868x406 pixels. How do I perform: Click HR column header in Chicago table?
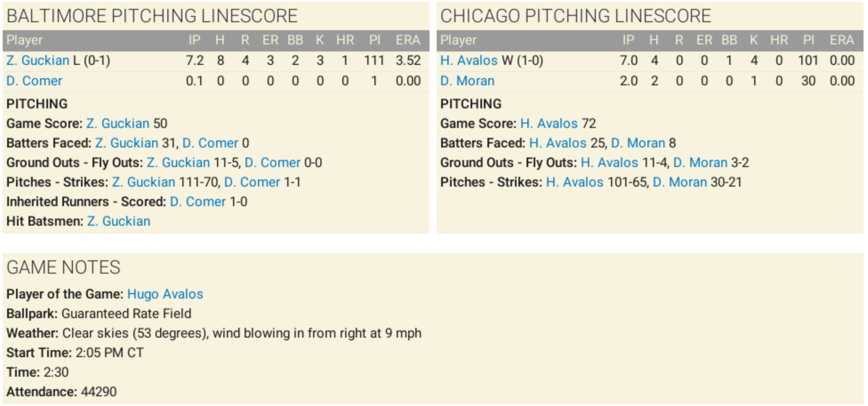[x=779, y=40]
